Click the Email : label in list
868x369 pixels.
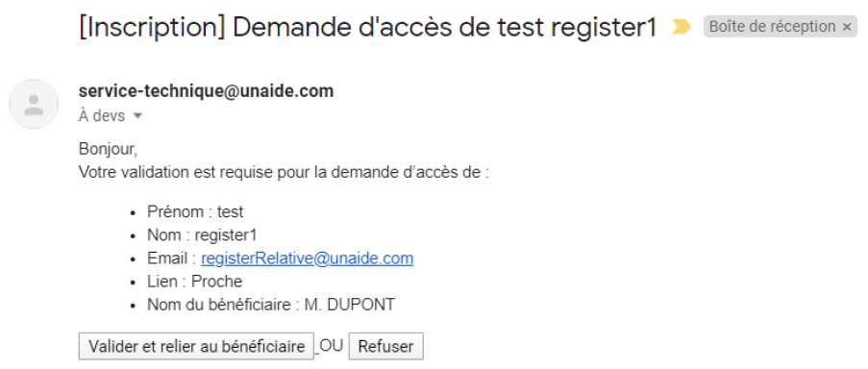coord(172,258)
